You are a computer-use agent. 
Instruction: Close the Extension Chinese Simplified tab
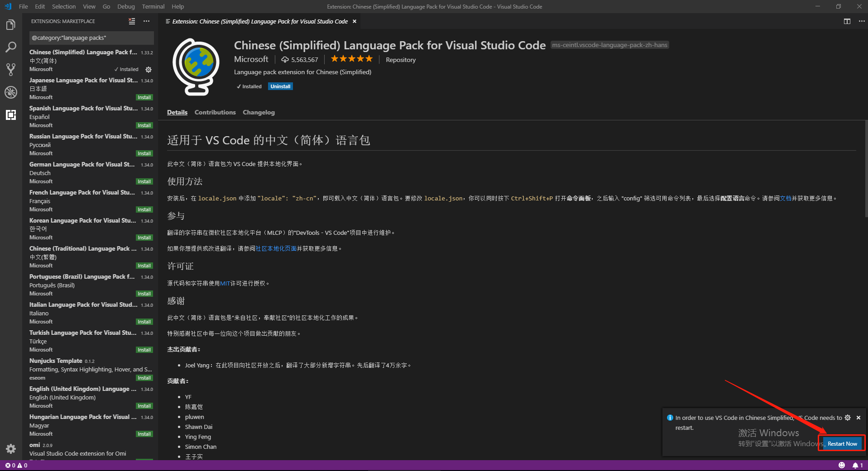coord(355,21)
